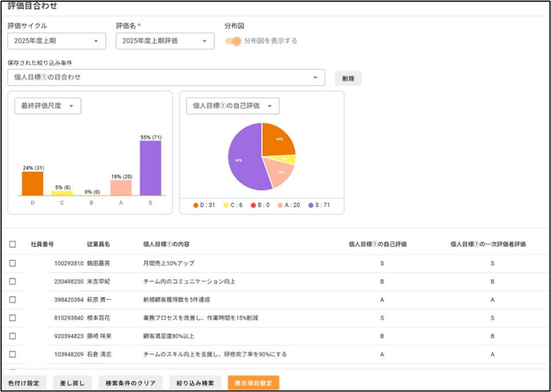Click legend entry C : 6
Viewport: 551px width, 392px height.
click(233, 205)
